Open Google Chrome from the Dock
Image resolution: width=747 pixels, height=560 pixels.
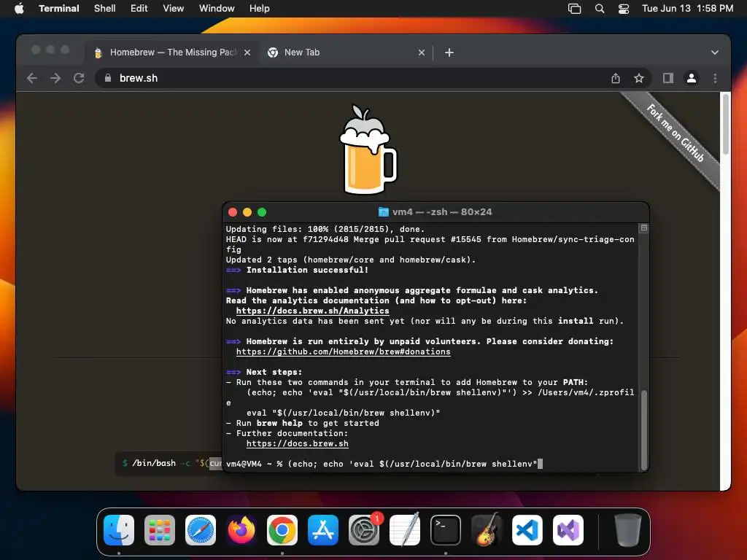tap(282, 530)
